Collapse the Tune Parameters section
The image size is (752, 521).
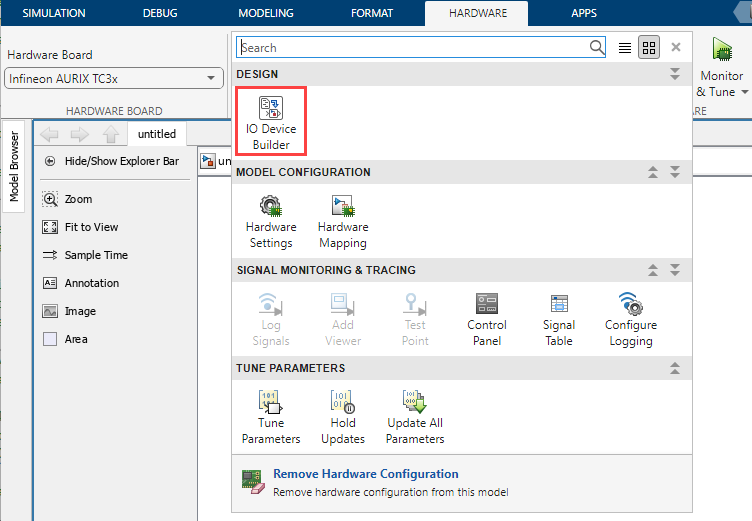(675, 368)
